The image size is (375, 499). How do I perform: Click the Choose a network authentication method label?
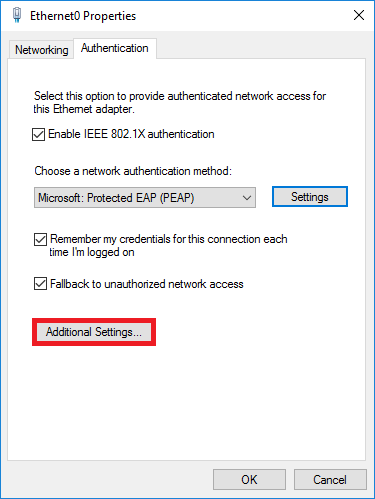[x=133, y=171]
